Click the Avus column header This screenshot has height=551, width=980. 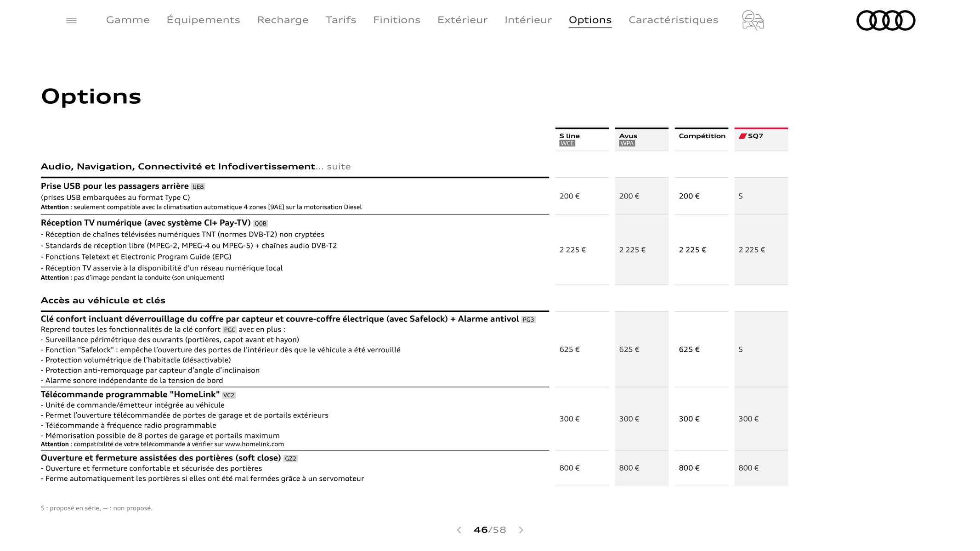tap(641, 139)
